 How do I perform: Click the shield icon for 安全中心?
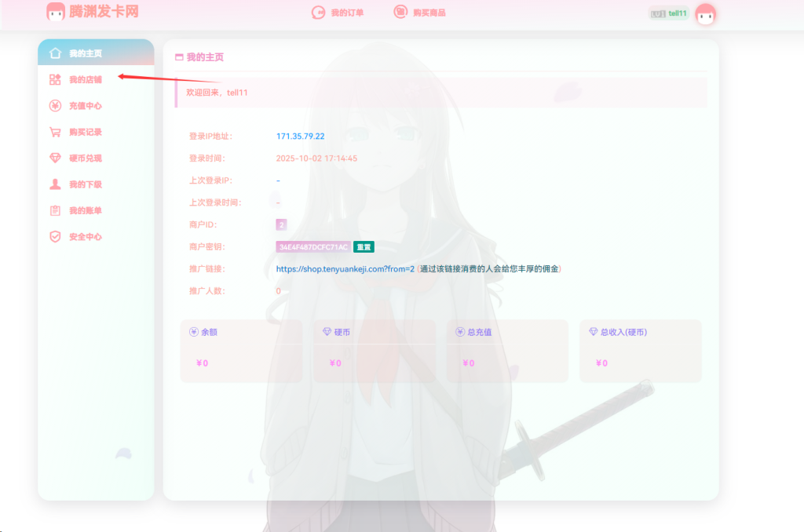pyautogui.click(x=55, y=236)
